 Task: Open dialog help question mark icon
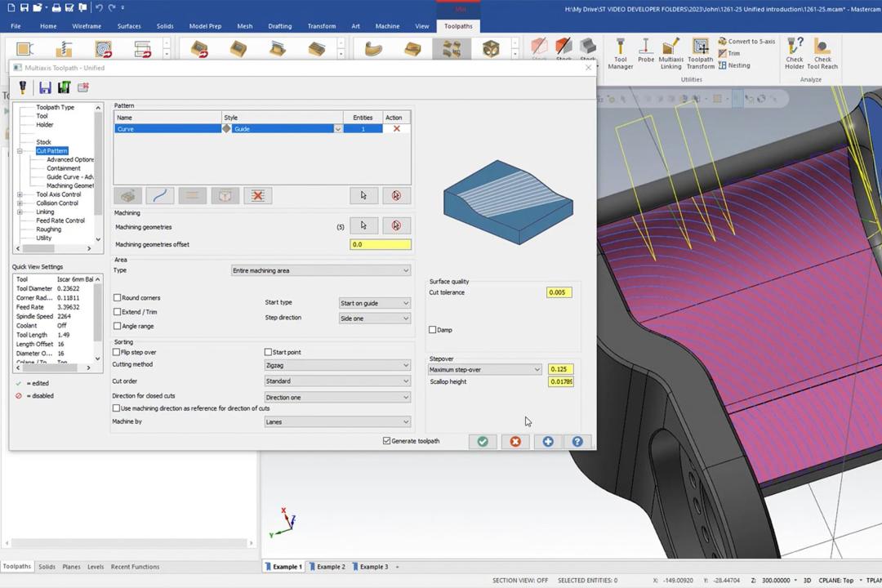577,442
